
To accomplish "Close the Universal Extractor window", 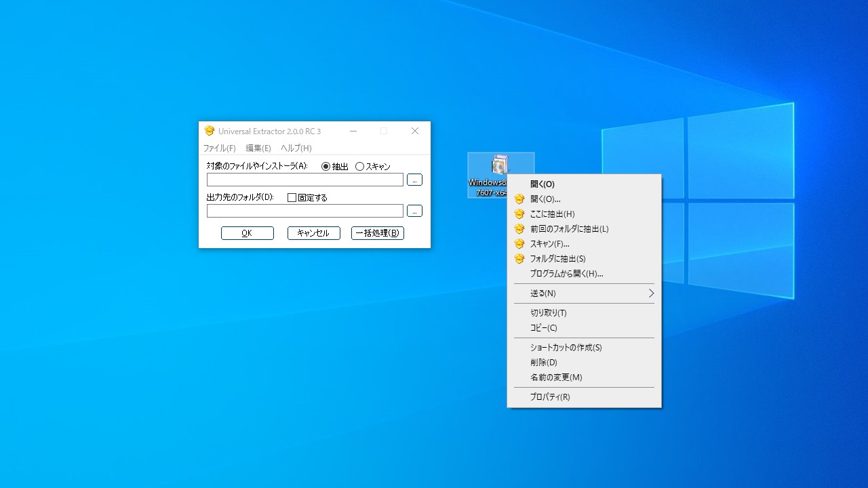I will 415,131.
